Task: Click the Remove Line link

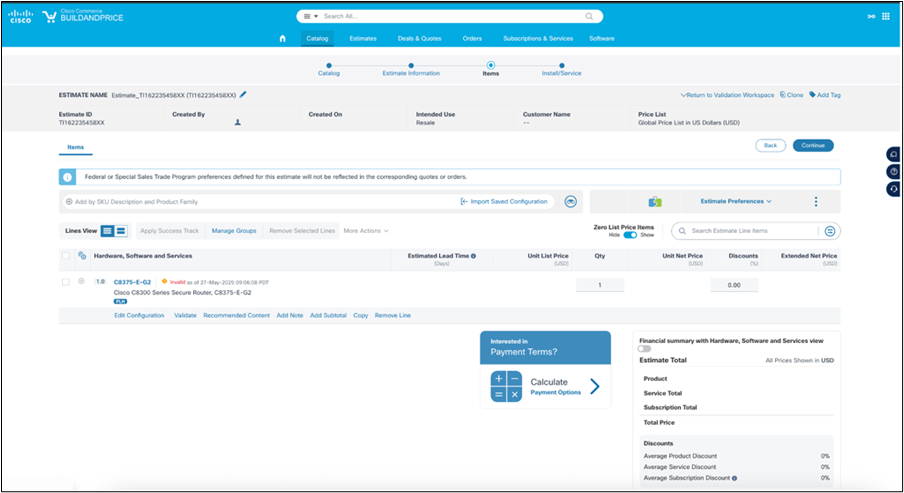Action: 393,315
